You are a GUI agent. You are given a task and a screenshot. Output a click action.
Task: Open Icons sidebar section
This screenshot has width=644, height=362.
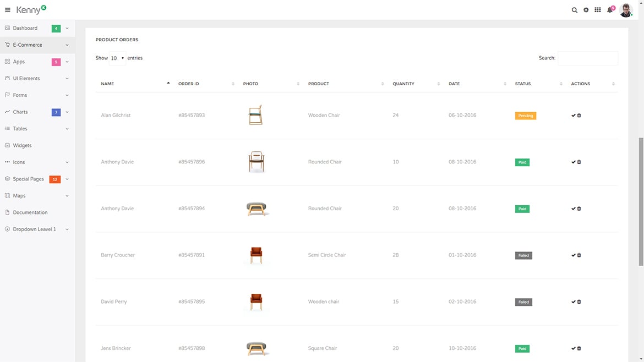pyautogui.click(x=37, y=162)
